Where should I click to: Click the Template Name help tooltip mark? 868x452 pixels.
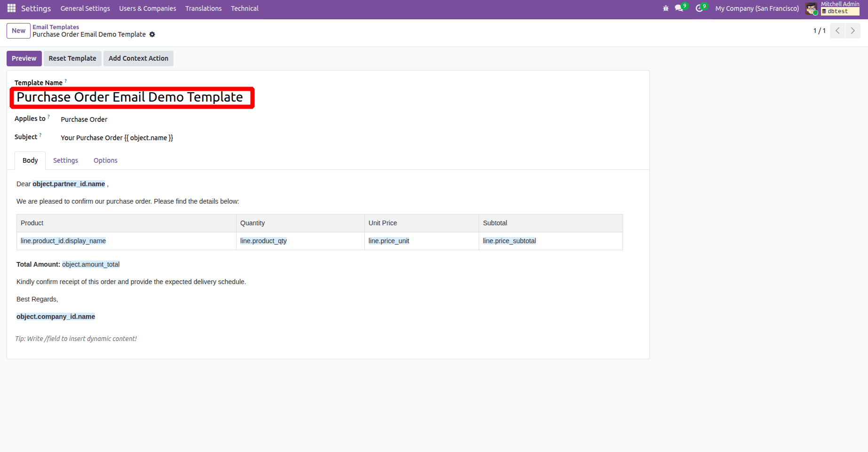66,81
